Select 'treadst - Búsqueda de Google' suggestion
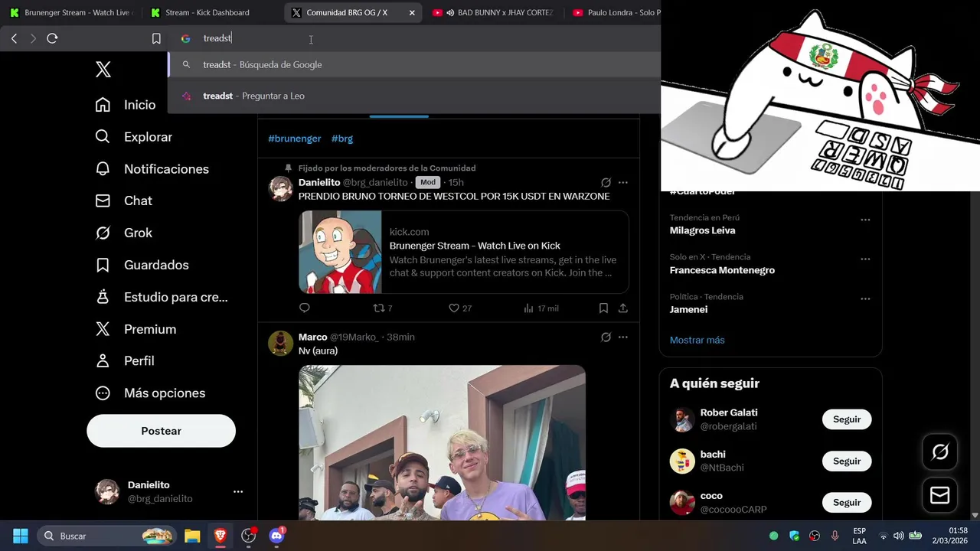The image size is (980, 551). [x=414, y=65]
